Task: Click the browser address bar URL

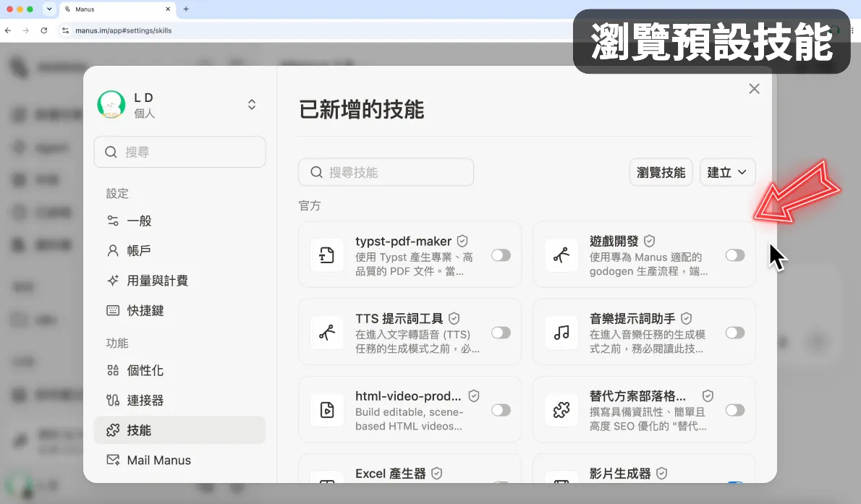Action: click(x=124, y=31)
